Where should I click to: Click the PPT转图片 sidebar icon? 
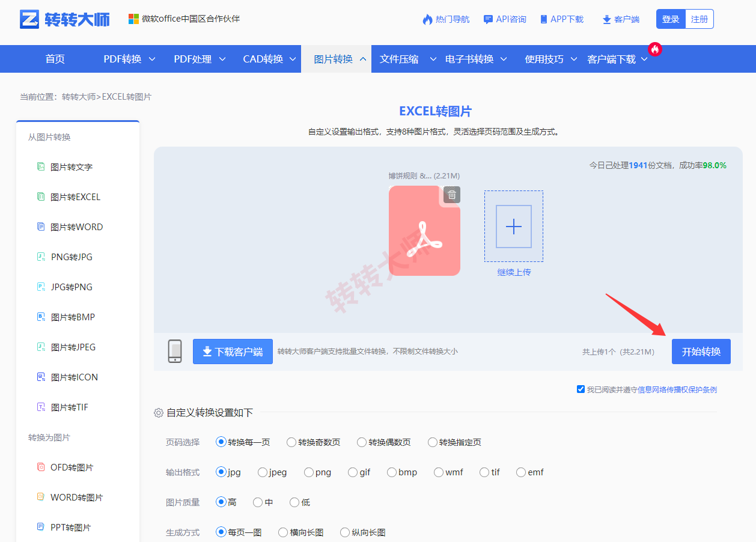pos(41,527)
